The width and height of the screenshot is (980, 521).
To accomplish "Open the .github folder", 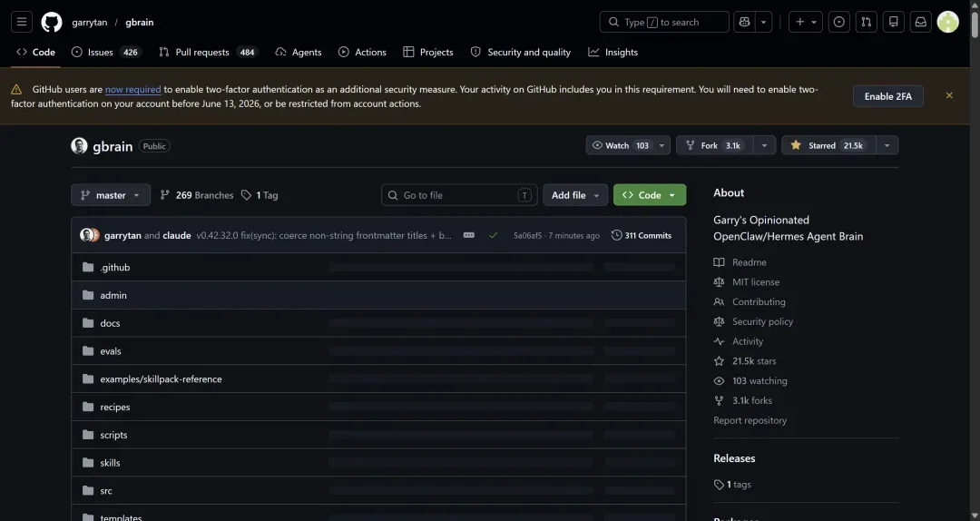I will (x=115, y=267).
